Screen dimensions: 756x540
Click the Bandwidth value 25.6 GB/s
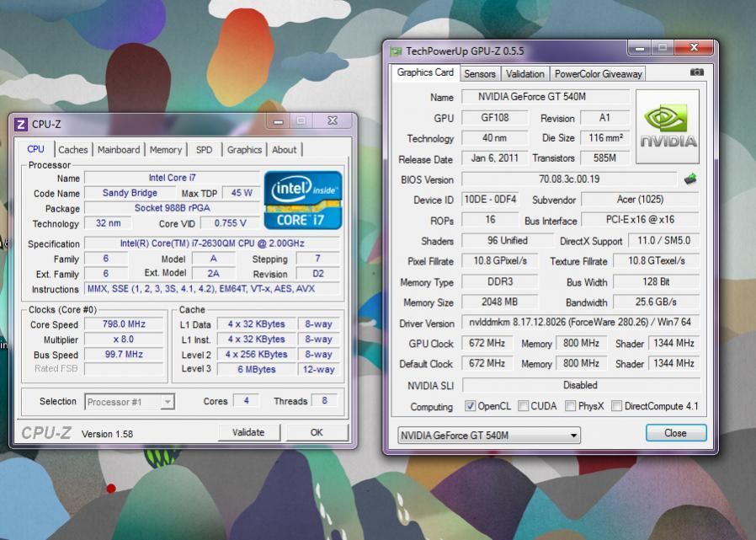(x=656, y=302)
